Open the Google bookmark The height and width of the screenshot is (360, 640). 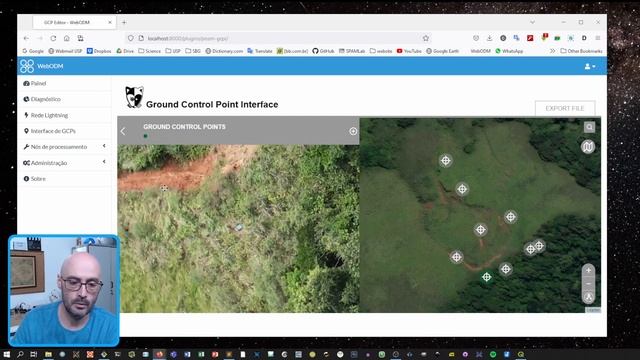click(x=33, y=51)
